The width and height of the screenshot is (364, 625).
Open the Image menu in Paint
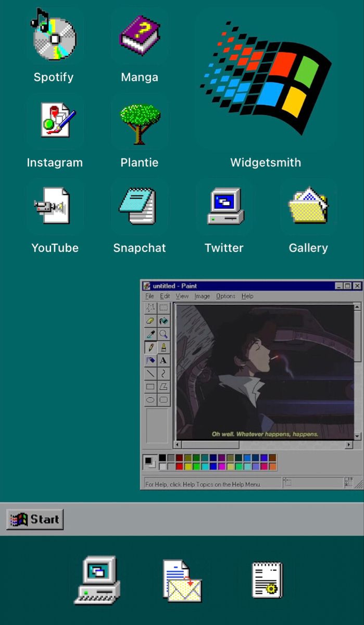click(202, 296)
